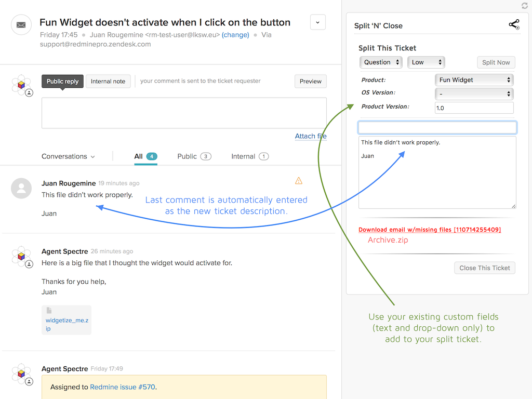Viewport: 532px width, 399px height.
Task: Switch to Internal note mode
Action: pos(108,82)
